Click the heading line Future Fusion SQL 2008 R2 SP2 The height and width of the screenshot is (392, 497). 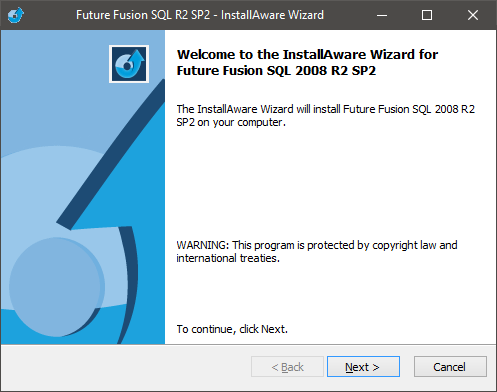pyautogui.click(x=276, y=71)
